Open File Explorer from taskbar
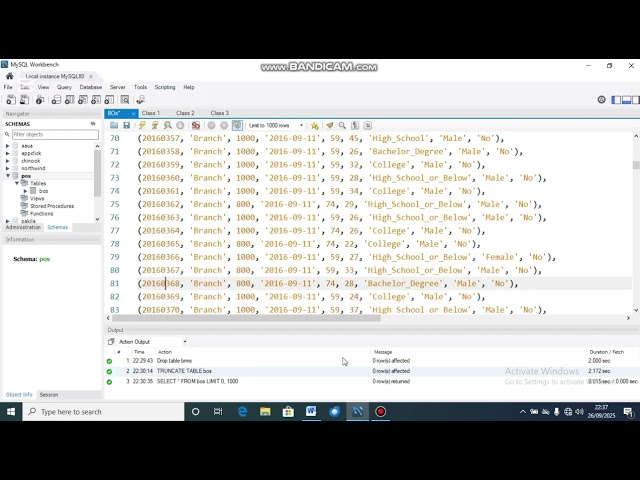The width and height of the screenshot is (640, 480). coord(265,411)
